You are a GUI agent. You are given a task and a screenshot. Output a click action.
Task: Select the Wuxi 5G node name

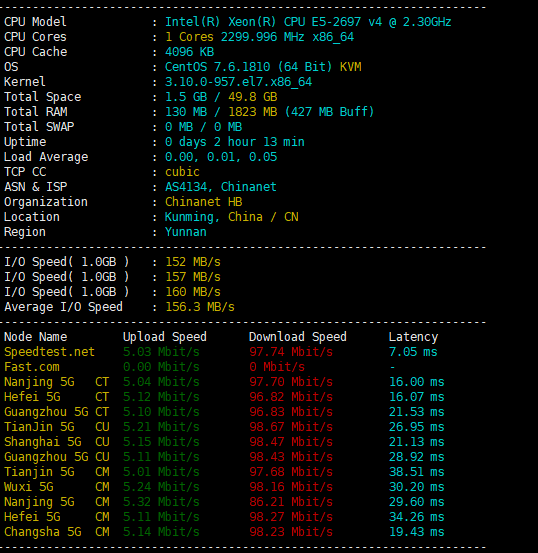point(29,487)
